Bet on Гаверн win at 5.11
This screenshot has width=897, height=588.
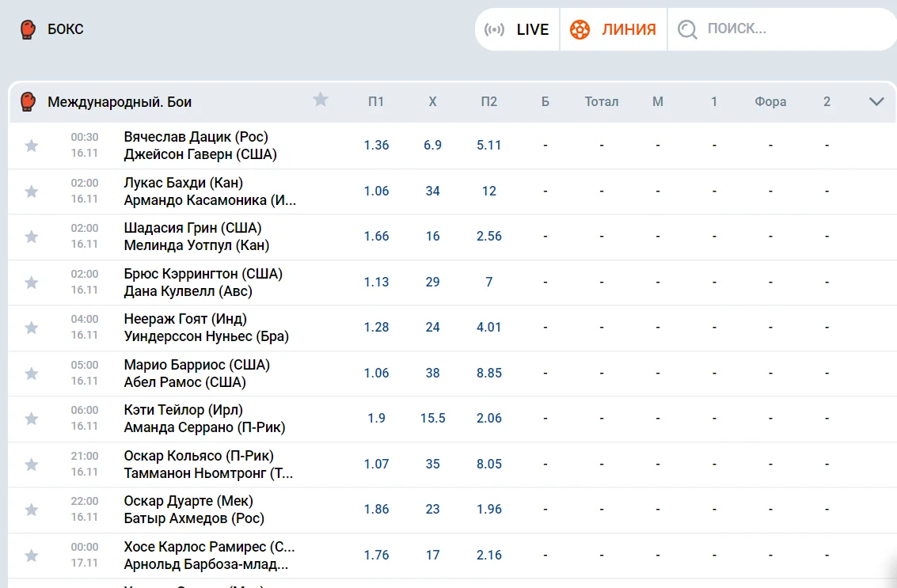pyautogui.click(x=489, y=146)
